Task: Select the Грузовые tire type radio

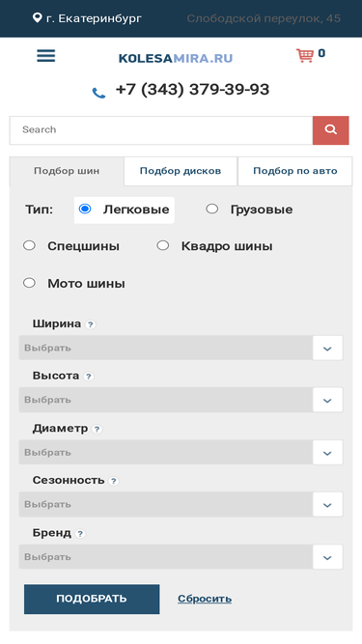Action: coord(211,210)
